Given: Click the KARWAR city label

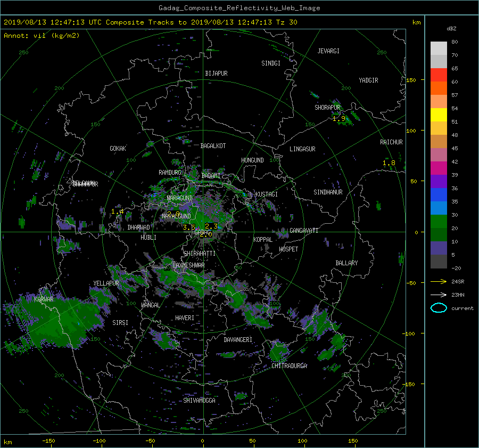Looking at the screenshot, I should coord(44,299).
